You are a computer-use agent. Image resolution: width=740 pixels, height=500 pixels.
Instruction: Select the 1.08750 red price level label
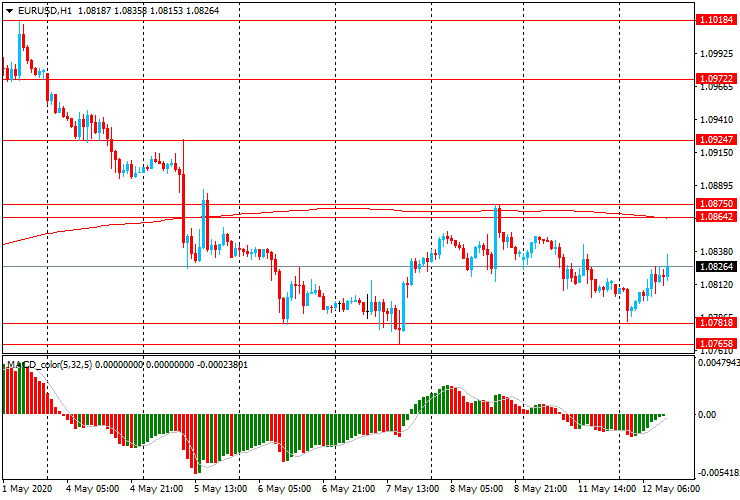pos(716,203)
